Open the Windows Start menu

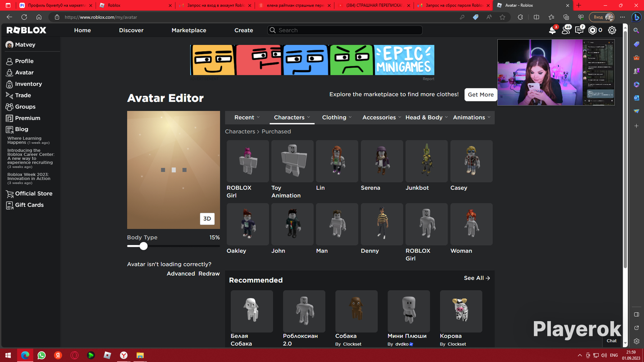pyautogui.click(x=8, y=355)
